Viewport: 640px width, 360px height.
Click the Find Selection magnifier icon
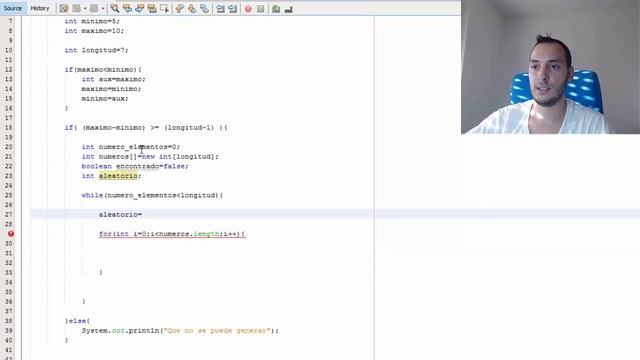[115, 9]
